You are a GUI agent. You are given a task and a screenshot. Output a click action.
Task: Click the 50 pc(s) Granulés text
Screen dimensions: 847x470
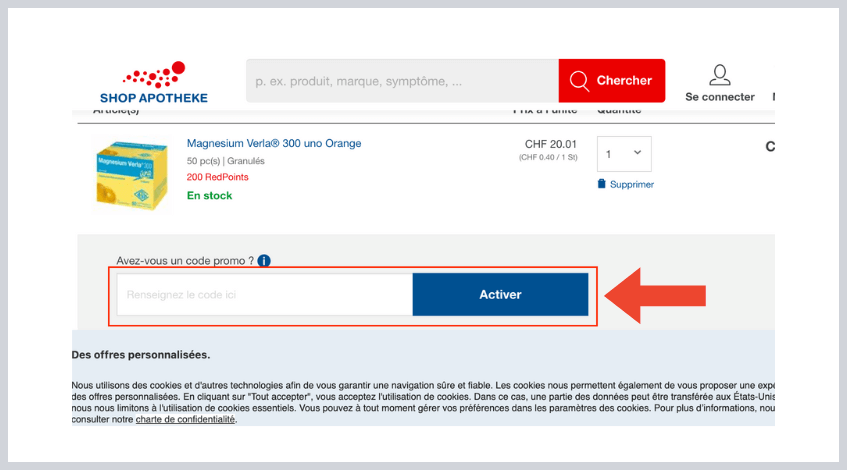pos(225,161)
